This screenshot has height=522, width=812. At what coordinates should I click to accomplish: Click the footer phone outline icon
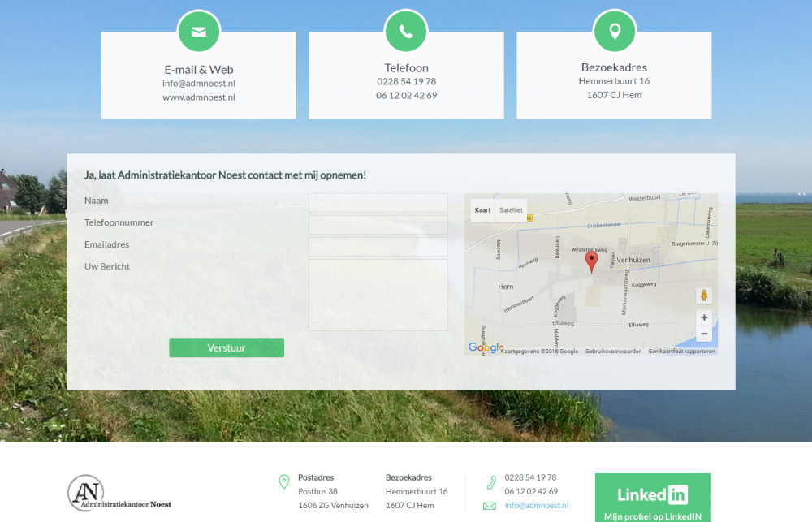tap(491, 483)
